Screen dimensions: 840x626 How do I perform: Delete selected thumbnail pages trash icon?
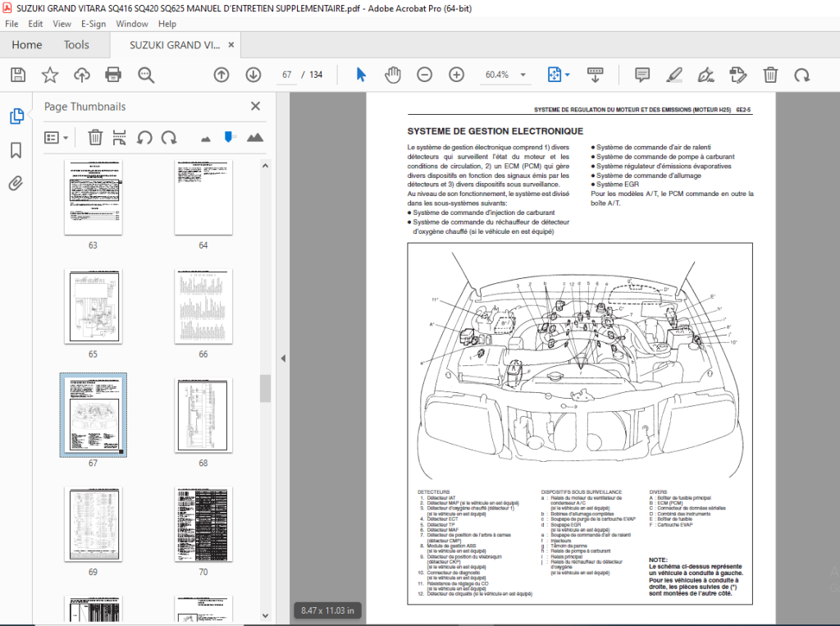pos(95,138)
